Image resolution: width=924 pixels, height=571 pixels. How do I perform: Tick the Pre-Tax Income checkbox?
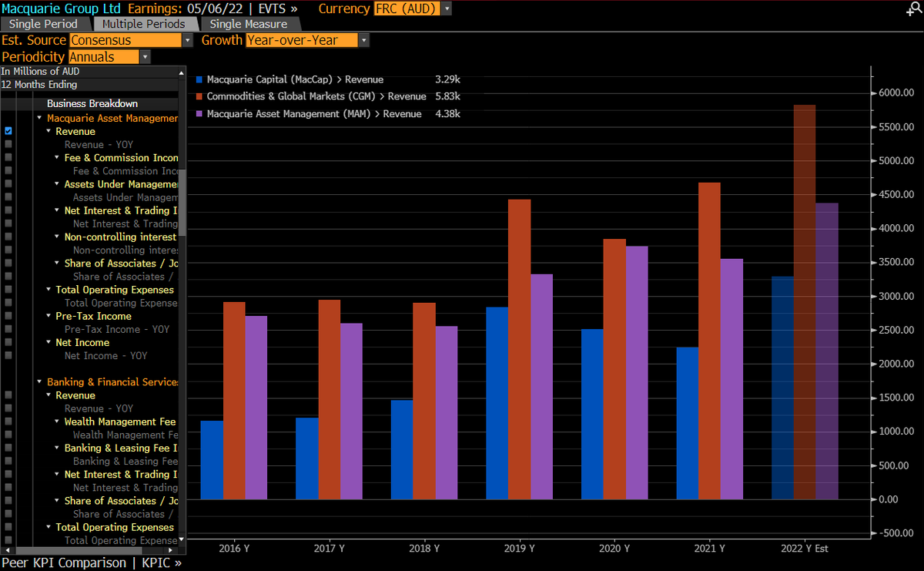[x=8, y=316]
